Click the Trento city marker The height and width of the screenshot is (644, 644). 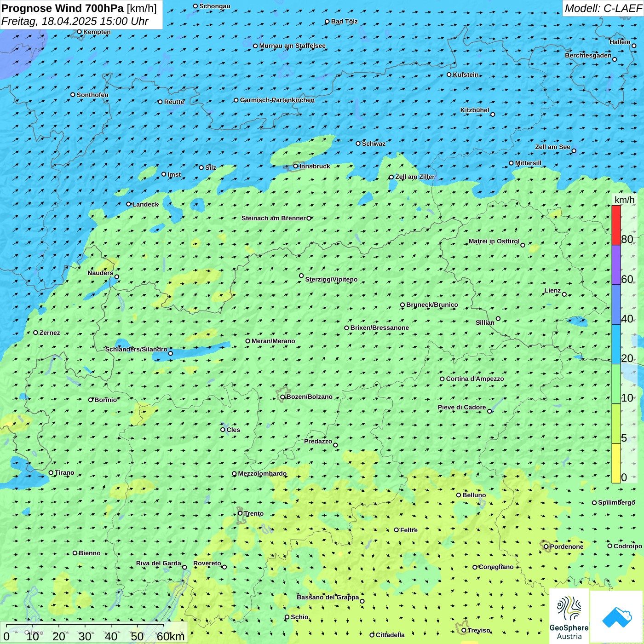[x=240, y=513]
